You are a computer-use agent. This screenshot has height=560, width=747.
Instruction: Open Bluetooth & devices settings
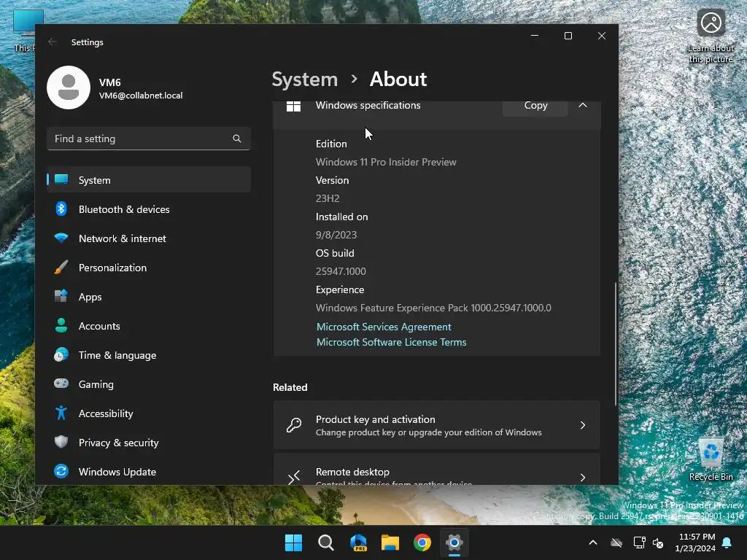pos(149,209)
